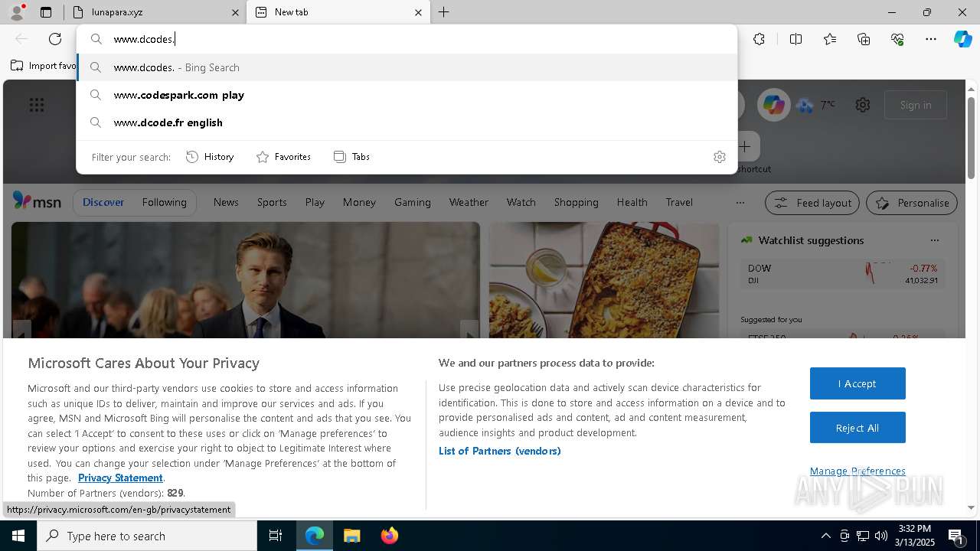This screenshot has height=551, width=980.
Task: Open the Money category
Action: click(x=359, y=202)
